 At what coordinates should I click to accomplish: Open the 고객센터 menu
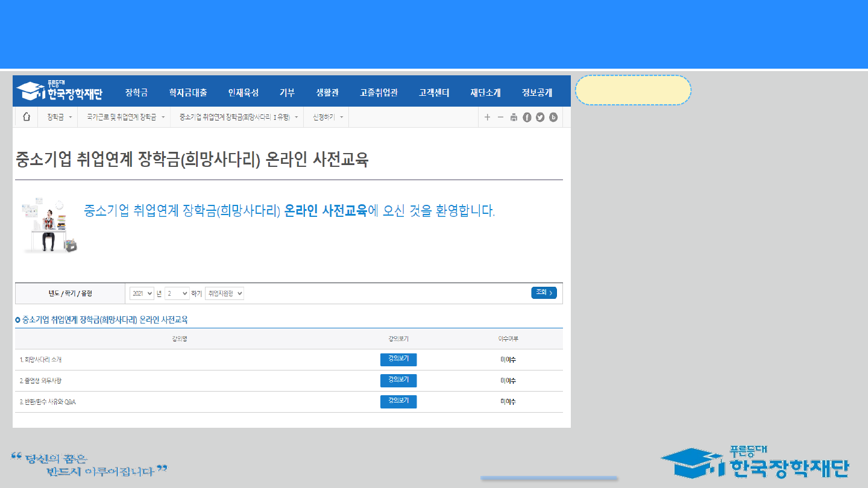point(434,93)
